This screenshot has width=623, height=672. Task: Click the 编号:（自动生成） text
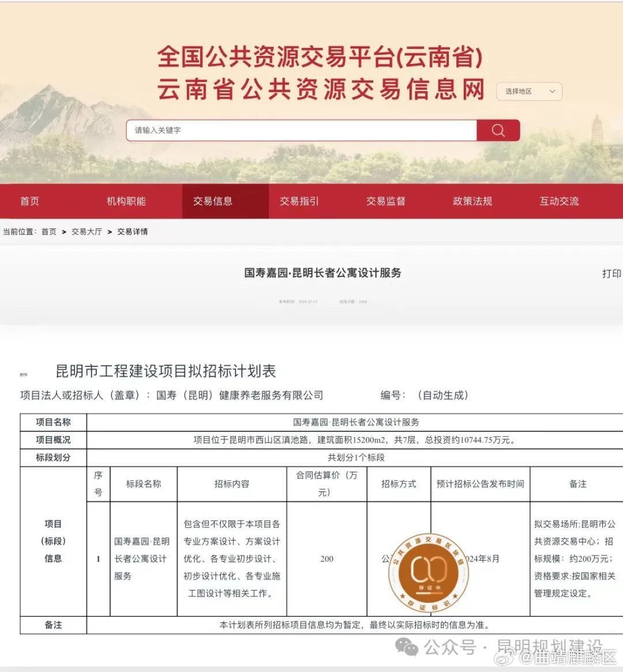point(425,395)
